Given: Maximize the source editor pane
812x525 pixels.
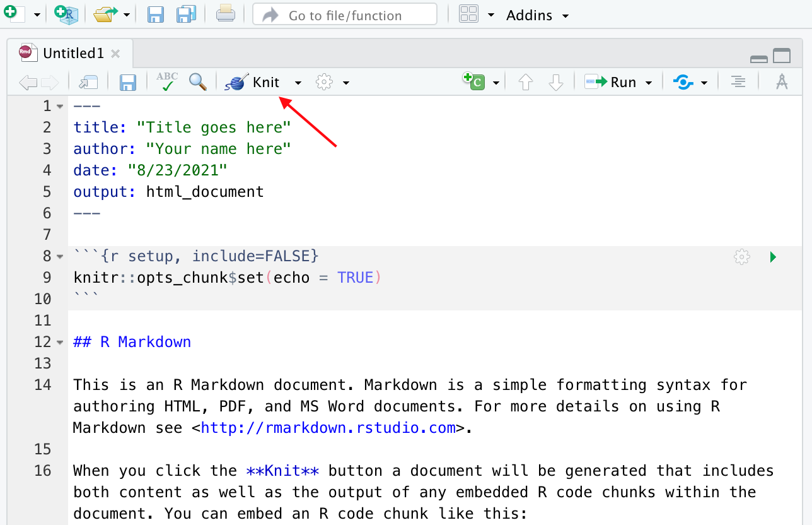Looking at the screenshot, I should click(x=782, y=56).
